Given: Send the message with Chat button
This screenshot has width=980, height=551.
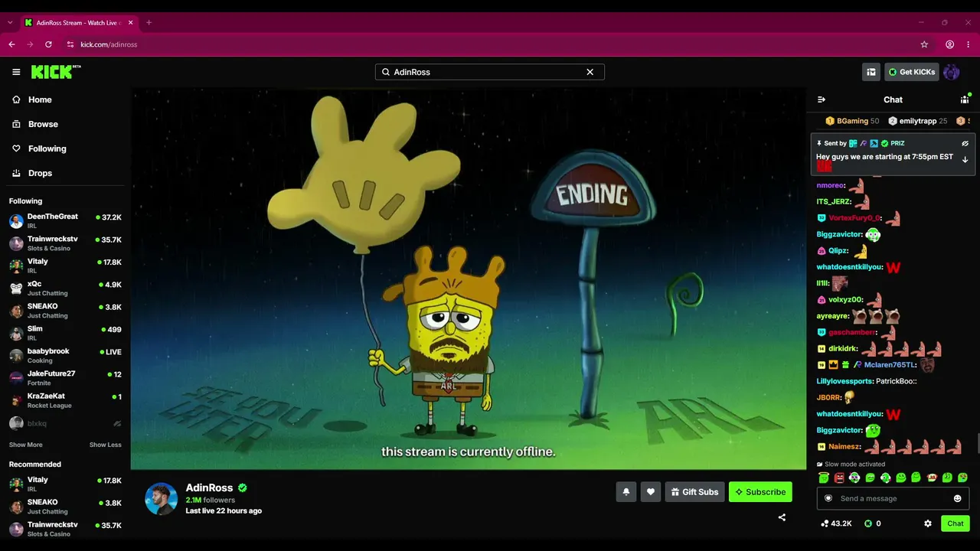Looking at the screenshot, I should pyautogui.click(x=955, y=523).
